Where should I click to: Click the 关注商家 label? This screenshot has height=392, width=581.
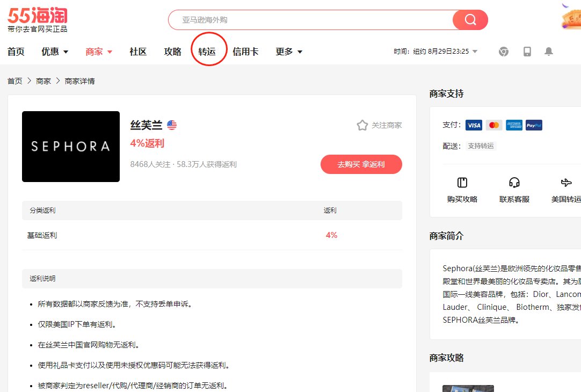387,126
